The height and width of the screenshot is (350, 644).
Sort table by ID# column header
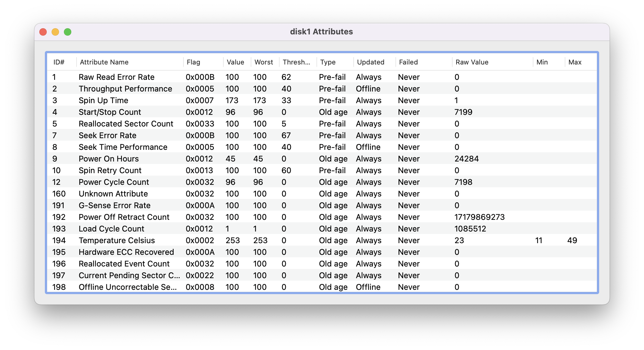pyautogui.click(x=59, y=62)
